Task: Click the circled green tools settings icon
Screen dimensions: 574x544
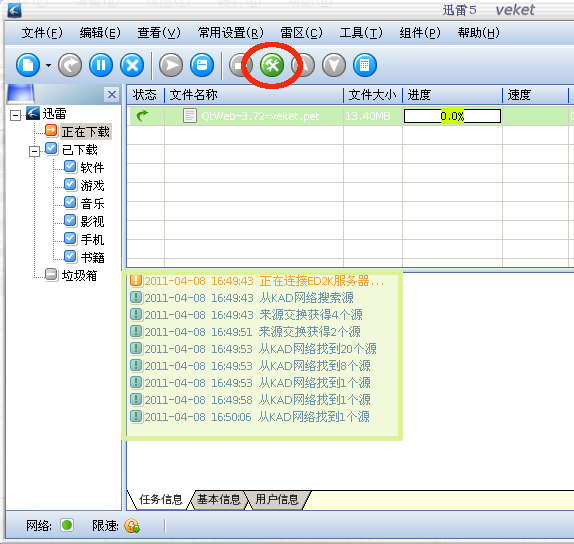Action: [x=272, y=66]
